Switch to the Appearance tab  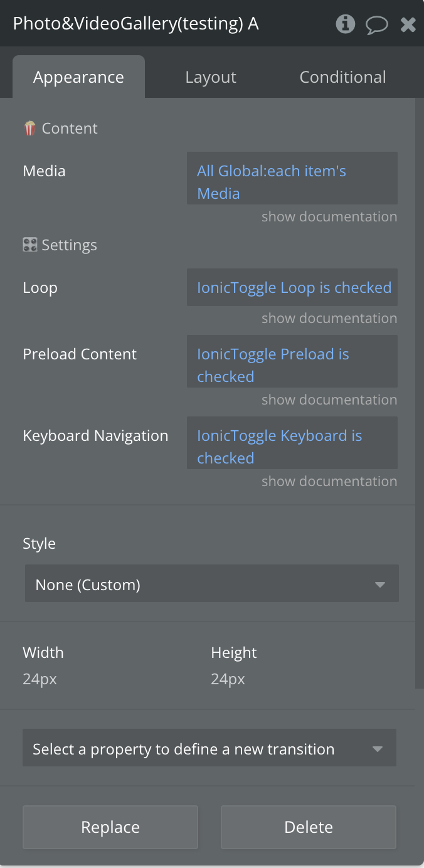78,77
